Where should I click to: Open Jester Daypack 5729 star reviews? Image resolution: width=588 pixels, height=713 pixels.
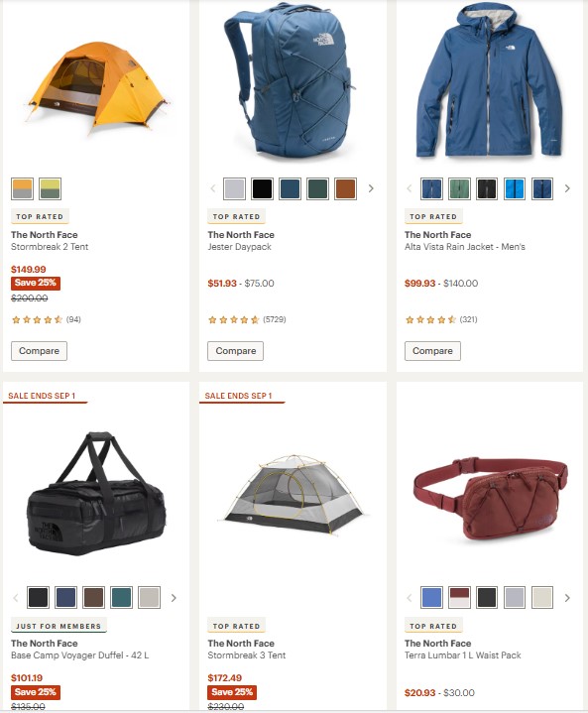click(247, 319)
